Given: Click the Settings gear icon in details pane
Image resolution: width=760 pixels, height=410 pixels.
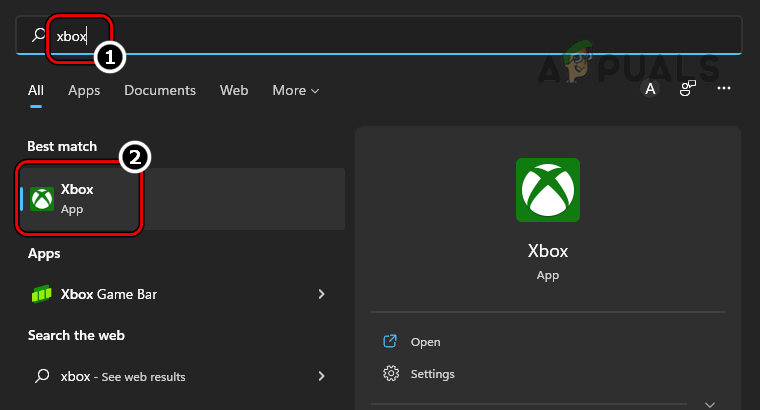Looking at the screenshot, I should [391, 374].
